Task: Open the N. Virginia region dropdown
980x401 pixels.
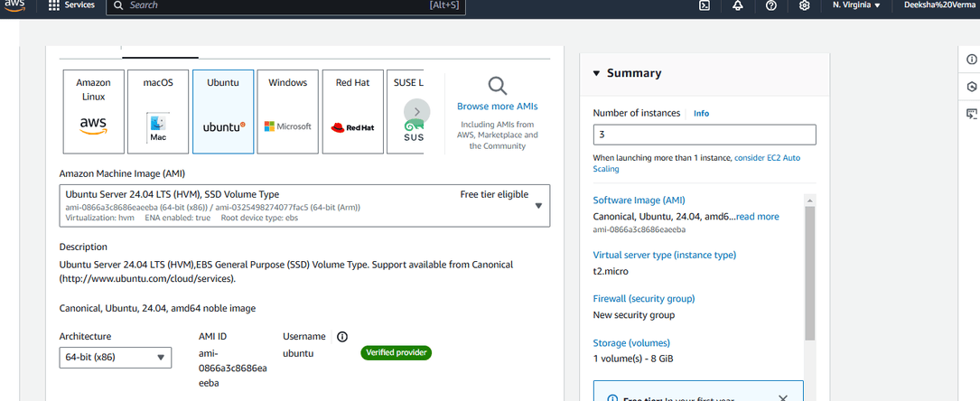Action: click(x=856, y=5)
